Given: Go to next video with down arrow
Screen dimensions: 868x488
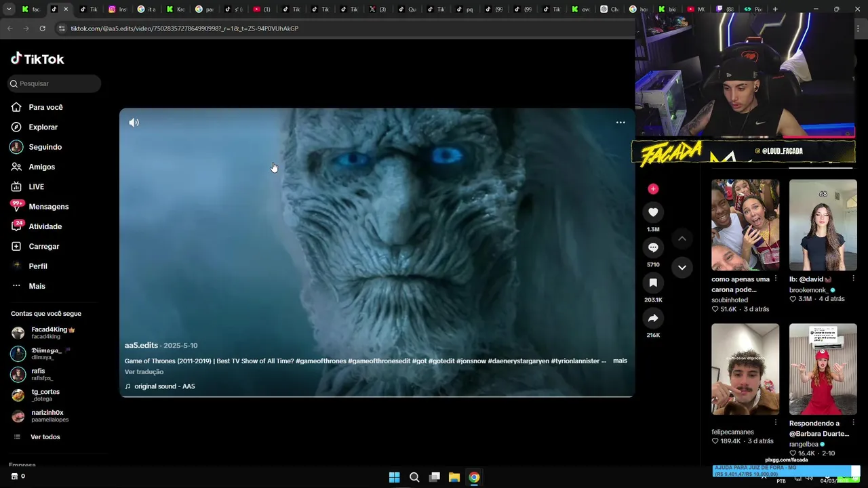Looking at the screenshot, I should [x=682, y=268].
